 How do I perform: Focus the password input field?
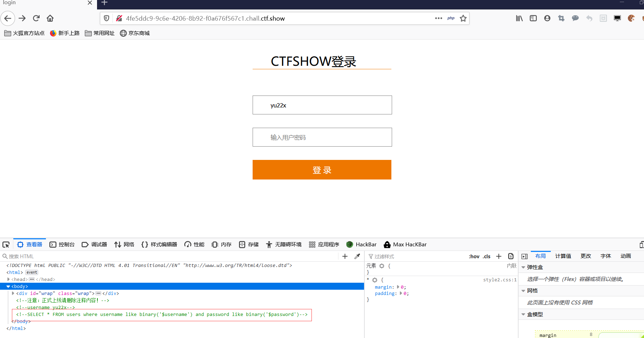(322, 137)
